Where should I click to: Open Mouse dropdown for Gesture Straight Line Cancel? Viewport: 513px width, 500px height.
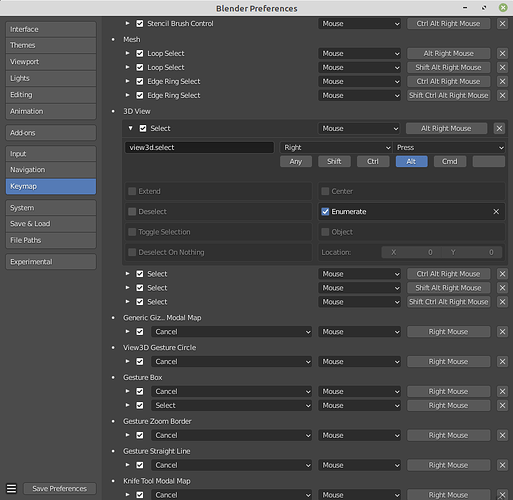359,465
